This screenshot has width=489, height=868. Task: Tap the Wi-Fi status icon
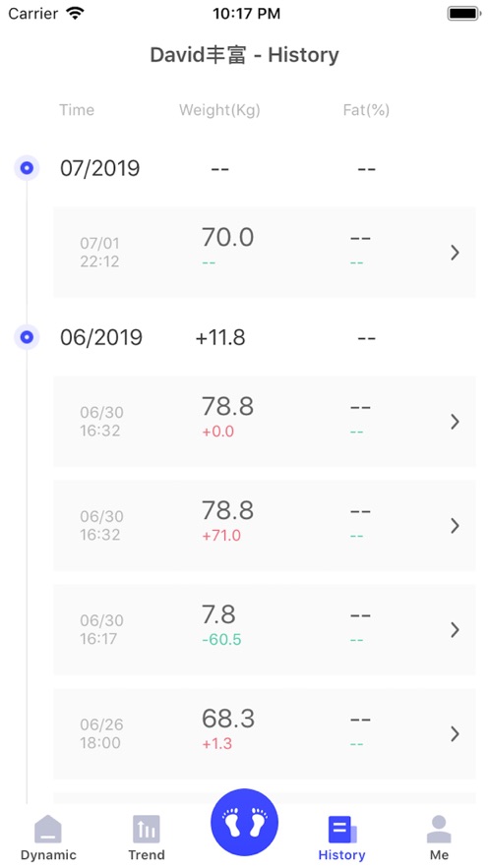[x=74, y=13]
